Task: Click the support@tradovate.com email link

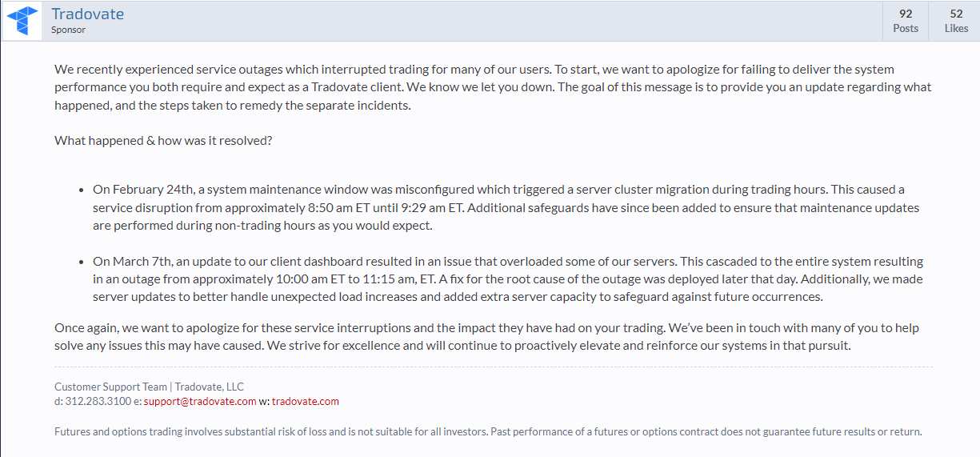Action: pos(200,401)
